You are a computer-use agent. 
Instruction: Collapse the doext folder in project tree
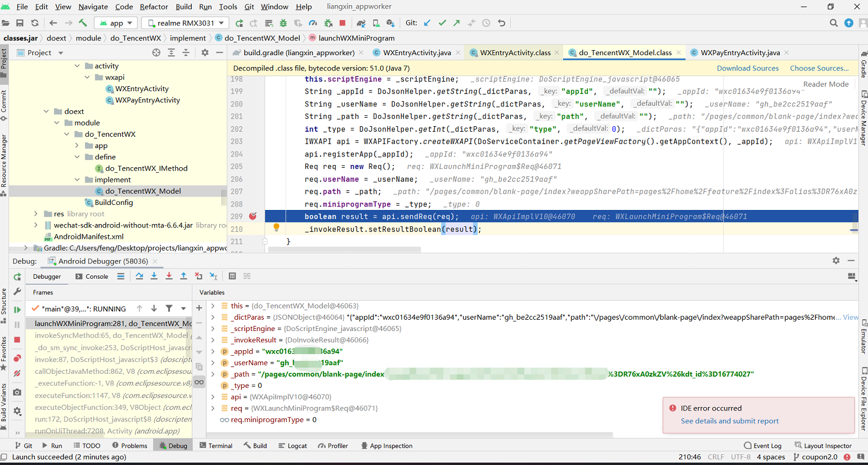pyautogui.click(x=47, y=111)
